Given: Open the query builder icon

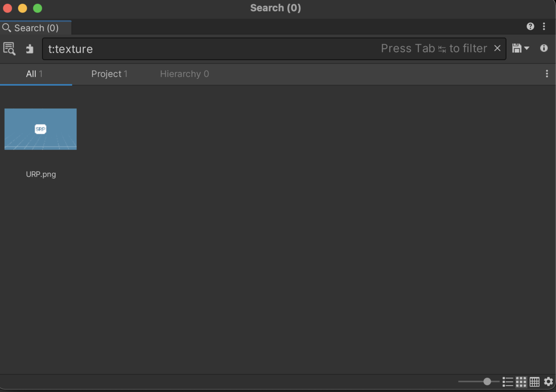Looking at the screenshot, I should pos(9,49).
